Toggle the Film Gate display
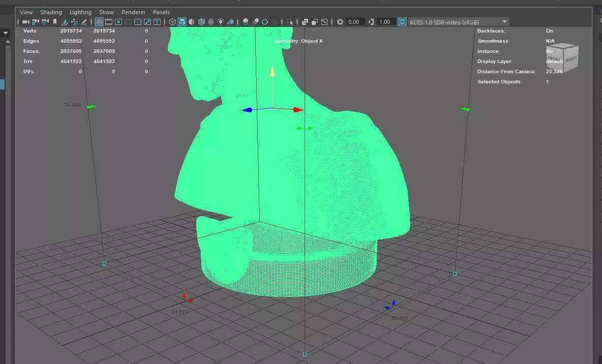 [109, 22]
